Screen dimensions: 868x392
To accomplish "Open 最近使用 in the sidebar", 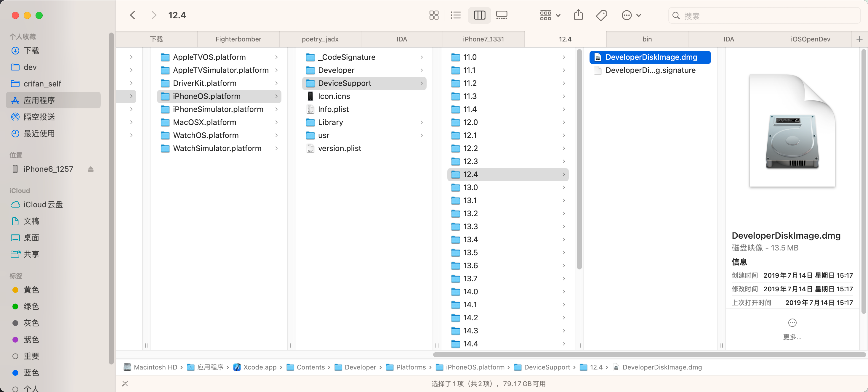I will tap(53, 133).
